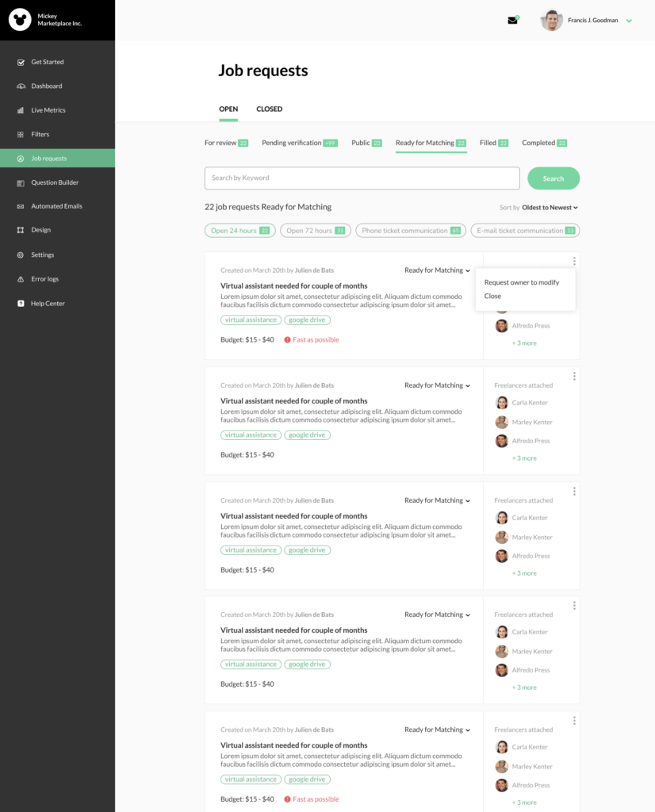Viewport: 655px width, 812px height.
Task: Select the Completed status tab
Action: (544, 143)
